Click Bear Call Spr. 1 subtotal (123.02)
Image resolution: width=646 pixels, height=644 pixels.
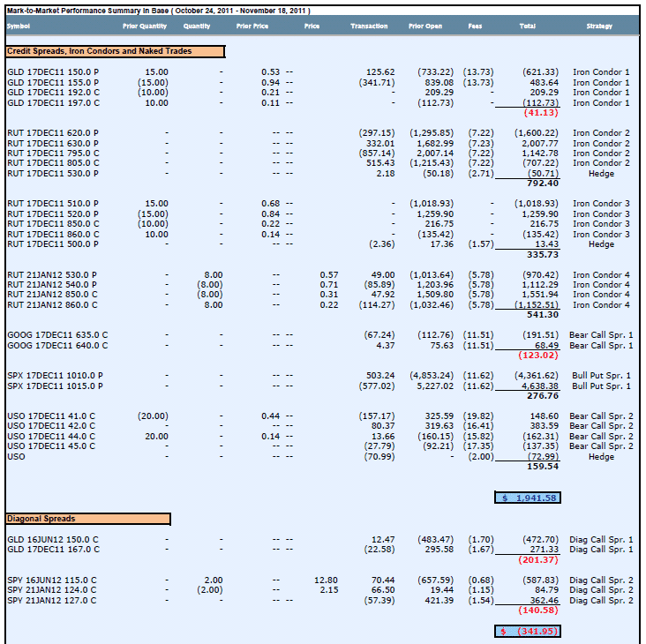(x=538, y=356)
